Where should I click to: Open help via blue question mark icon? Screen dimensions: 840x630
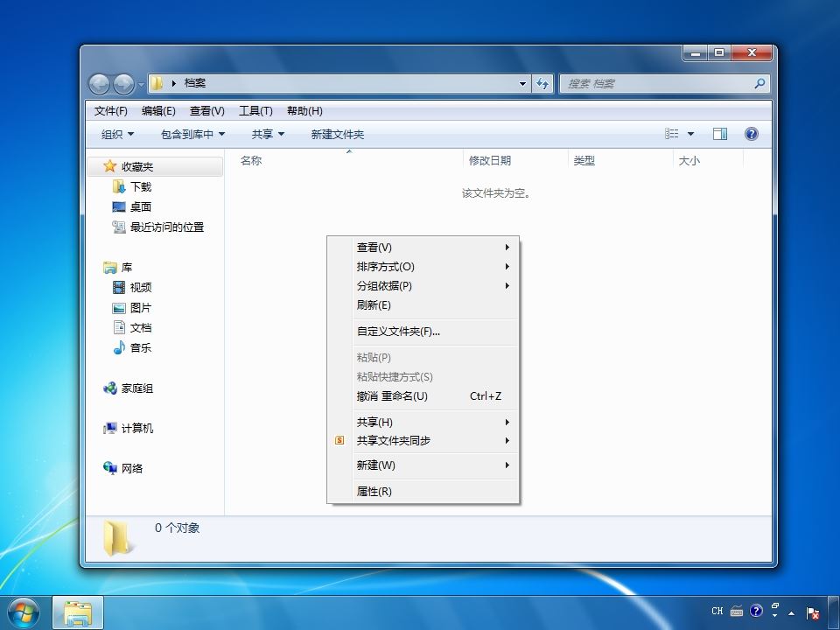[751, 134]
